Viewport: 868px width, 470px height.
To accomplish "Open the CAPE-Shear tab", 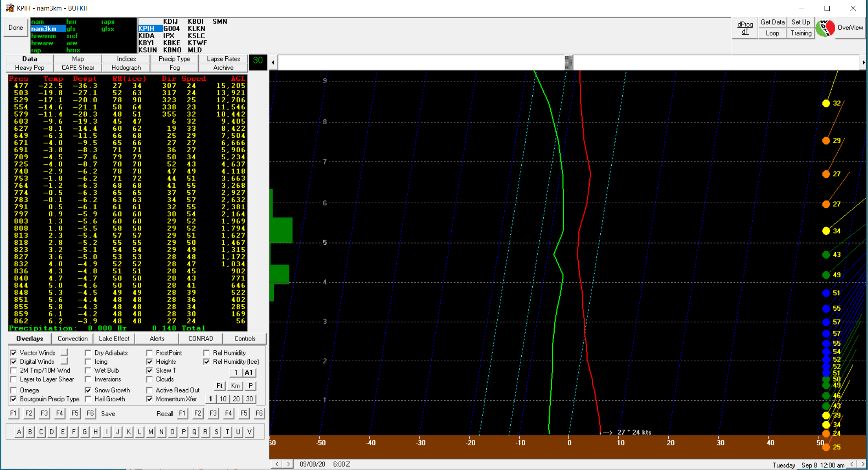I will coord(78,68).
